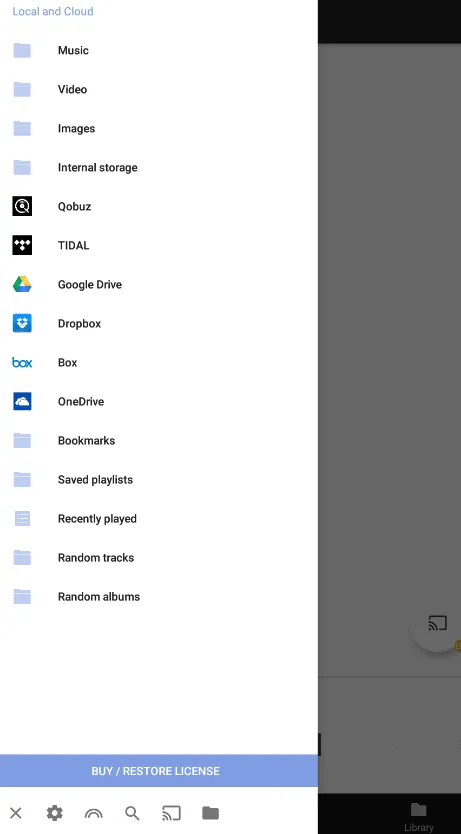Open the Qobuz streaming service
461x834 pixels.
159,206
